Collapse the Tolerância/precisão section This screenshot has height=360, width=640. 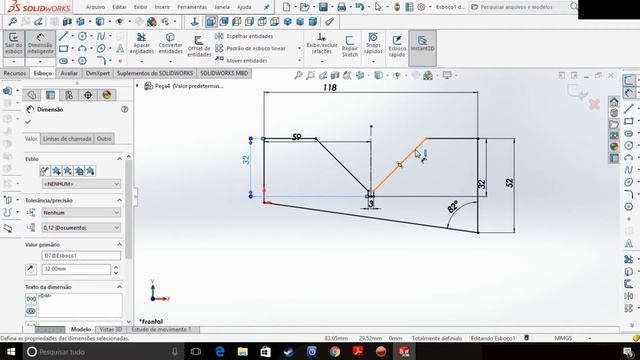pyautogui.click(x=119, y=200)
